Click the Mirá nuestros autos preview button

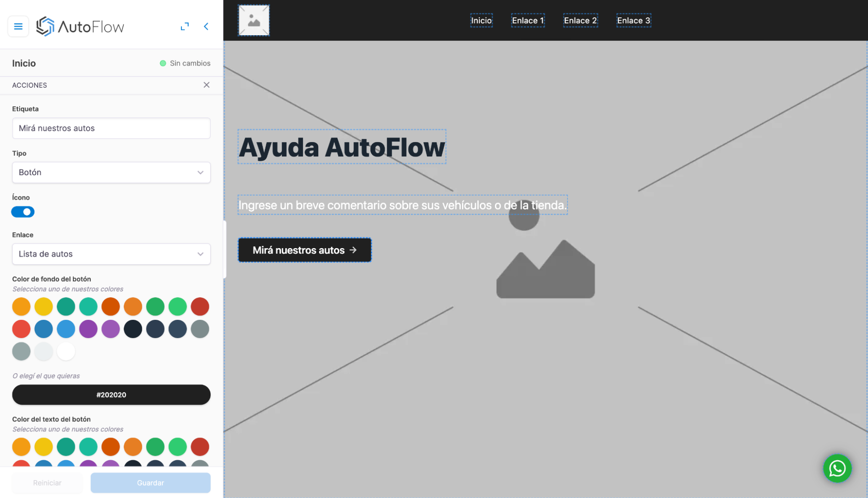[x=304, y=250]
